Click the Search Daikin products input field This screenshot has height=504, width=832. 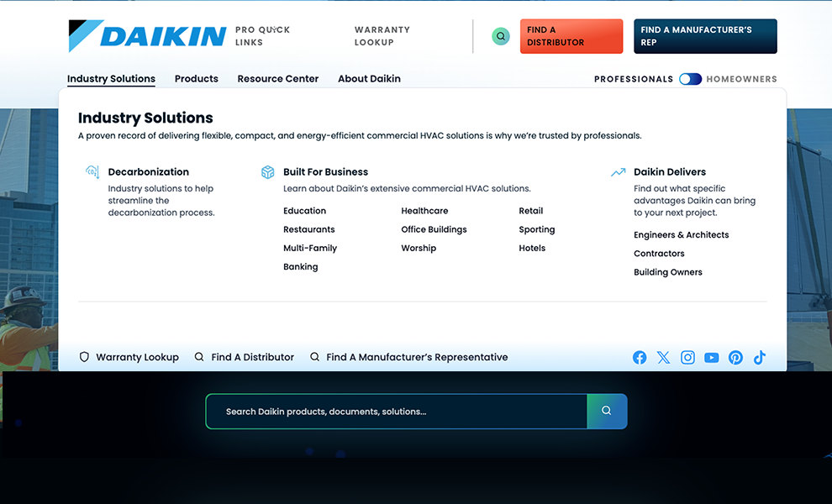click(x=395, y=412)
